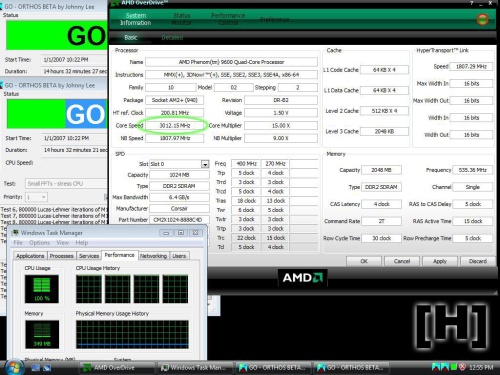Viewport: 500px width, 375px height.
Task: Click the Core Speed value field
Action: point(175,125)
